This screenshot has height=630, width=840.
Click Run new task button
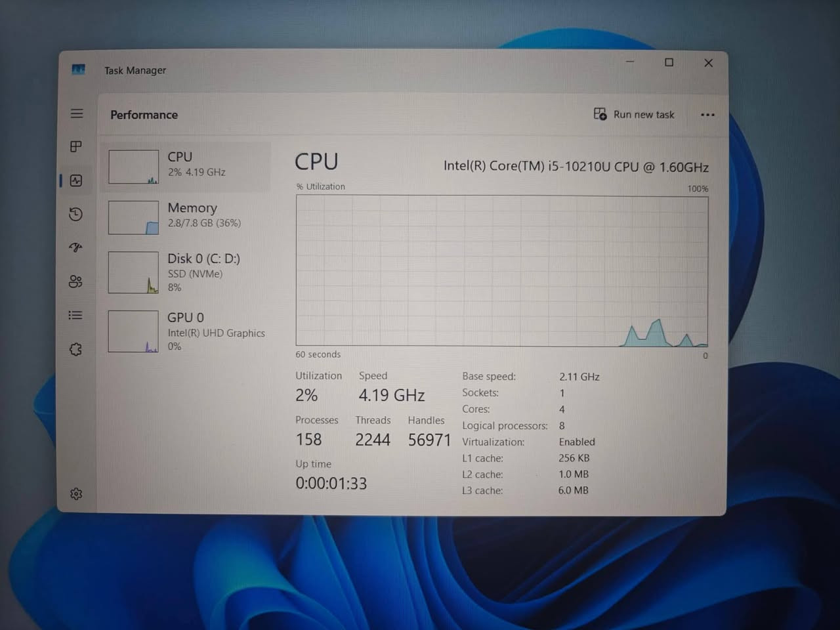[634, 114]
